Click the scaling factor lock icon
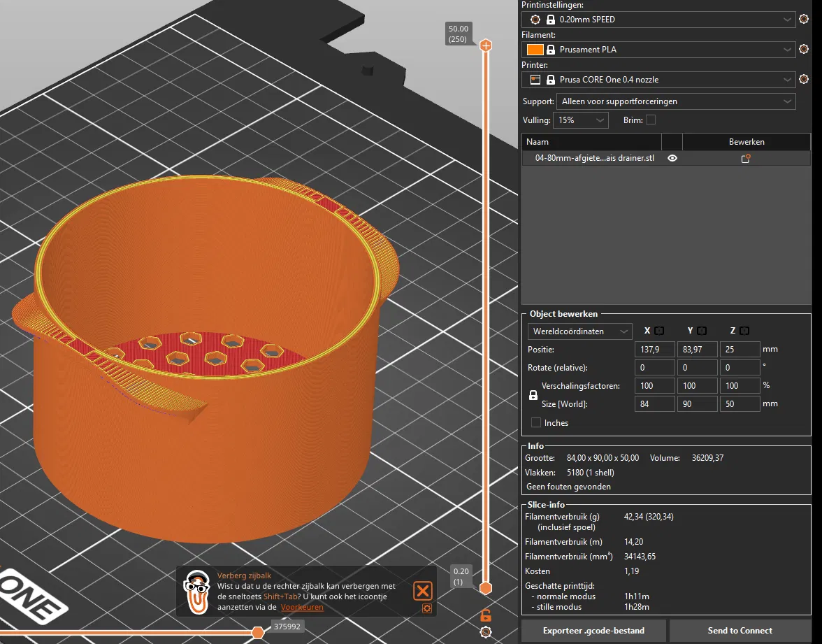The width and height of the screenshot is (822, 644). tap(533, 395)
